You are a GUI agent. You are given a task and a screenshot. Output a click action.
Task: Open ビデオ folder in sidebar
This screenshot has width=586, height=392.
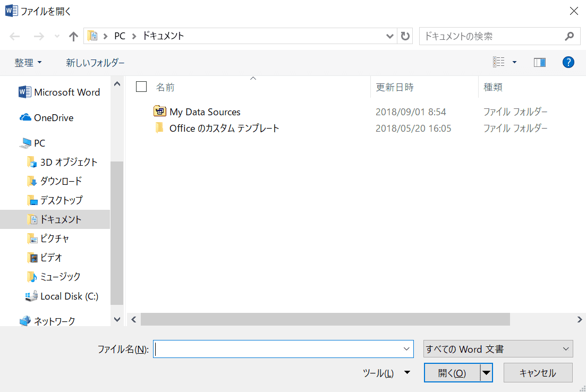[x=45, y=258]
